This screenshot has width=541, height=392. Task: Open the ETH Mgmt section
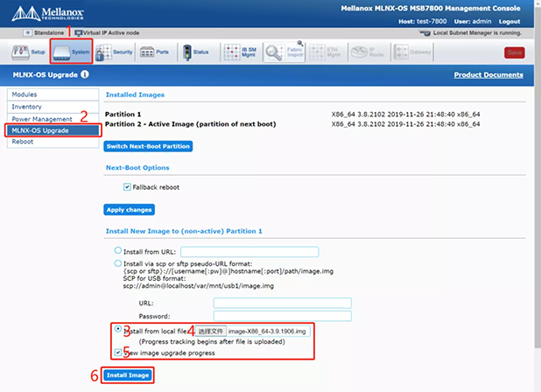tap(325, 52)
